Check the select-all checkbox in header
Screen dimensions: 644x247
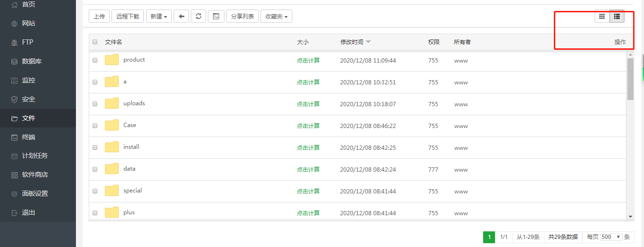(95, 42)
